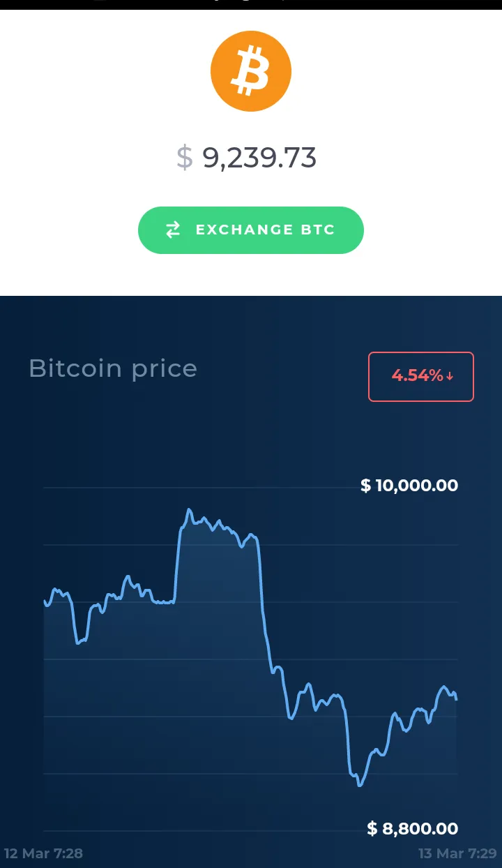Tap the grey dollar sign before price

click(x=184, y=158)
